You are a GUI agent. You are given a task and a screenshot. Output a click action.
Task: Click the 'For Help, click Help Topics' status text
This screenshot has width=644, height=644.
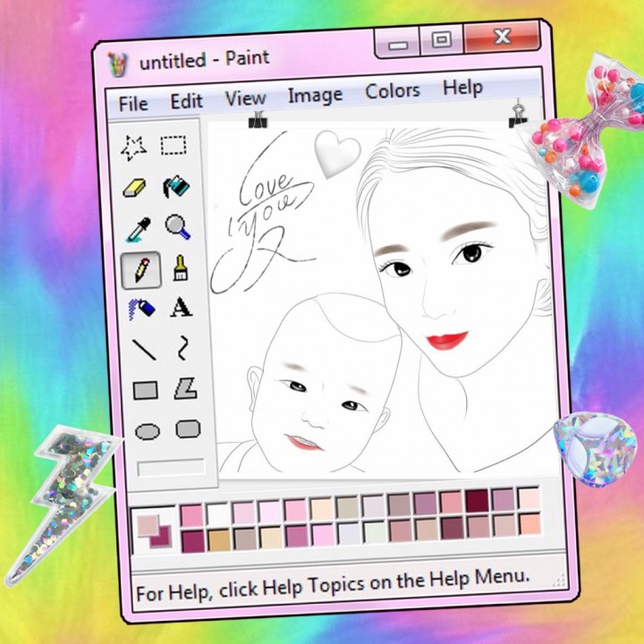[333, 585]
